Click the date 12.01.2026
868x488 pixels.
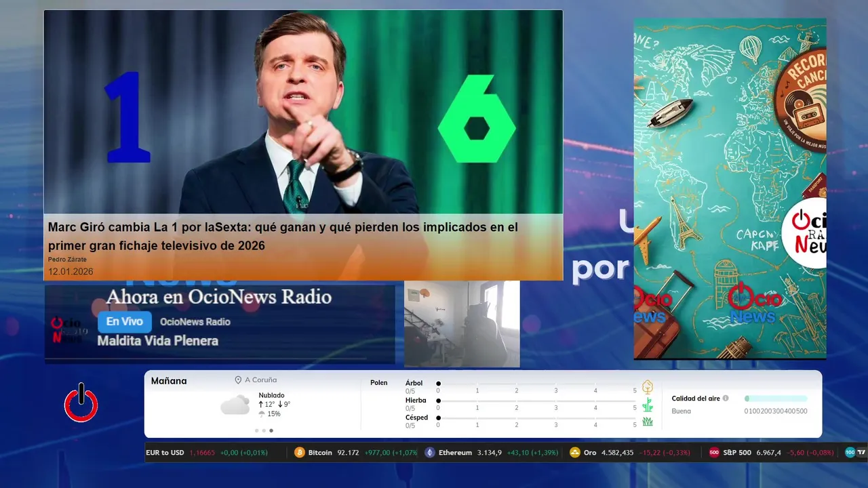71,271
